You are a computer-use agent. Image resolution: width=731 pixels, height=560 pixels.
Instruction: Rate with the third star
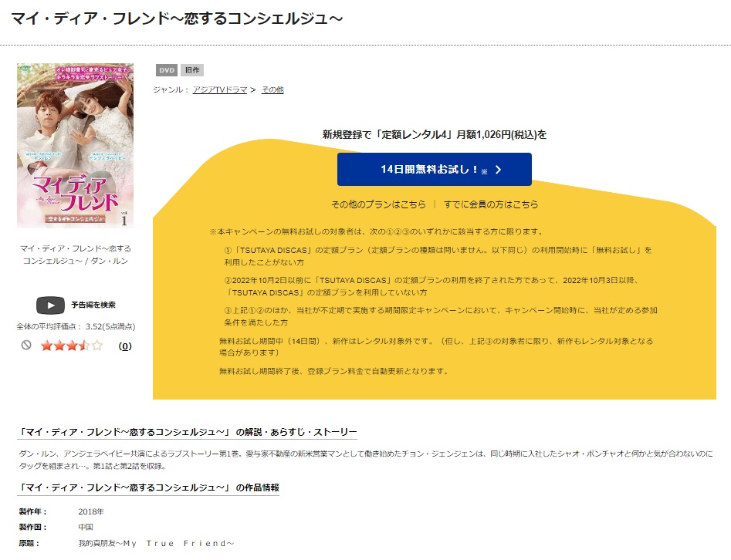[71, 346]
